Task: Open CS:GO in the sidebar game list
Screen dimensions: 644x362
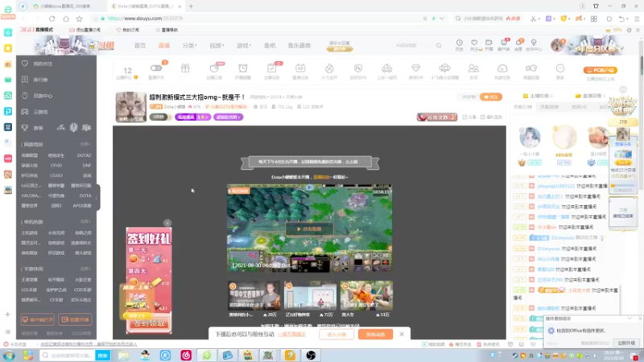Action: pyautogui.click(x=56, y=175)
